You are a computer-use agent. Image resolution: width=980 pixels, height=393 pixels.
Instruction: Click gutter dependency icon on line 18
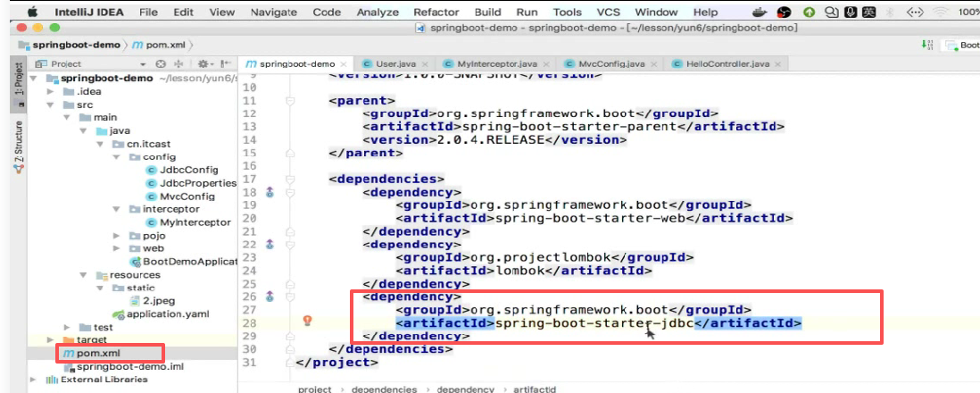click(270, 192)
